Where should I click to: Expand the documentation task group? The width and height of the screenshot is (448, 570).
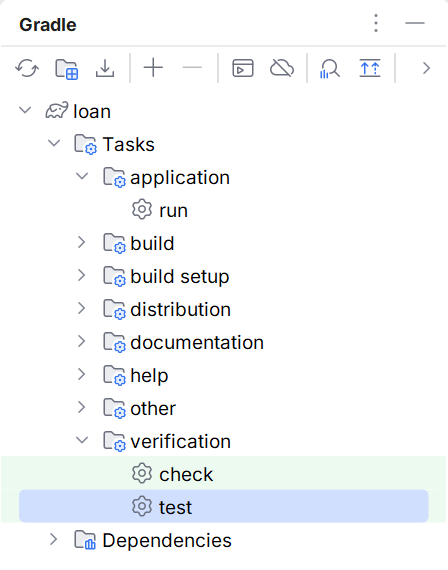pos(82,341)
